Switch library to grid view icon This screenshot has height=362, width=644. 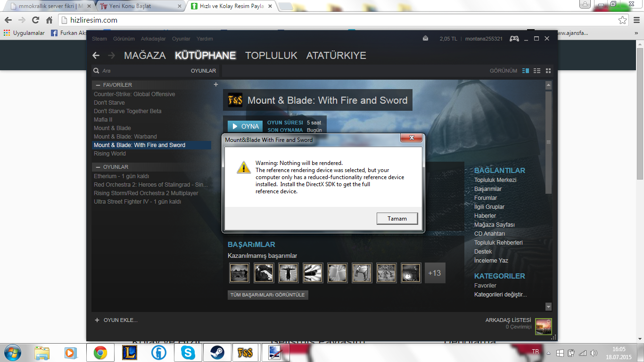point(548,71)
